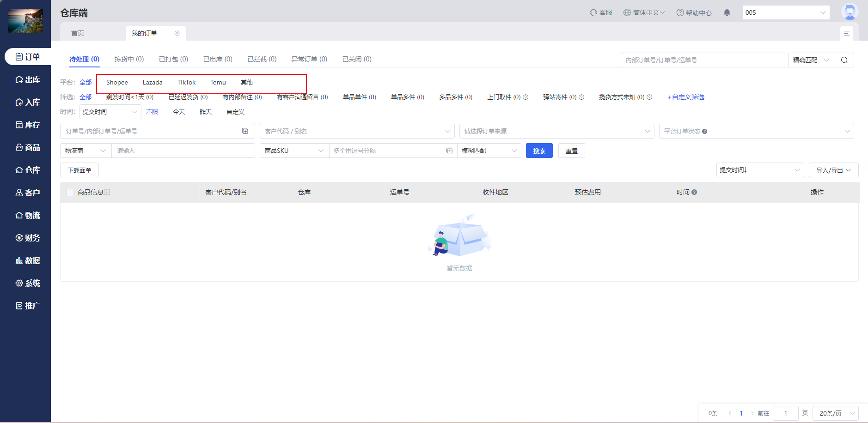868x423 pixels.
Task: Click the help center question icon
Action: point(680,12)
